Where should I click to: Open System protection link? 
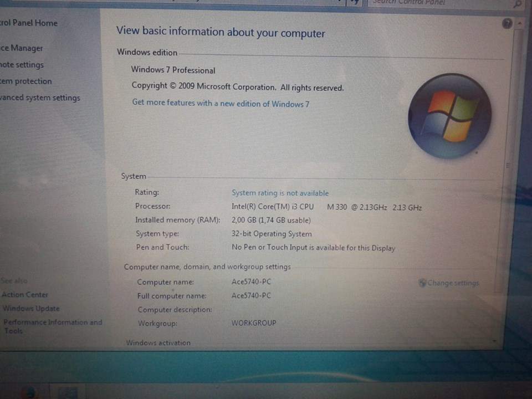25,81
